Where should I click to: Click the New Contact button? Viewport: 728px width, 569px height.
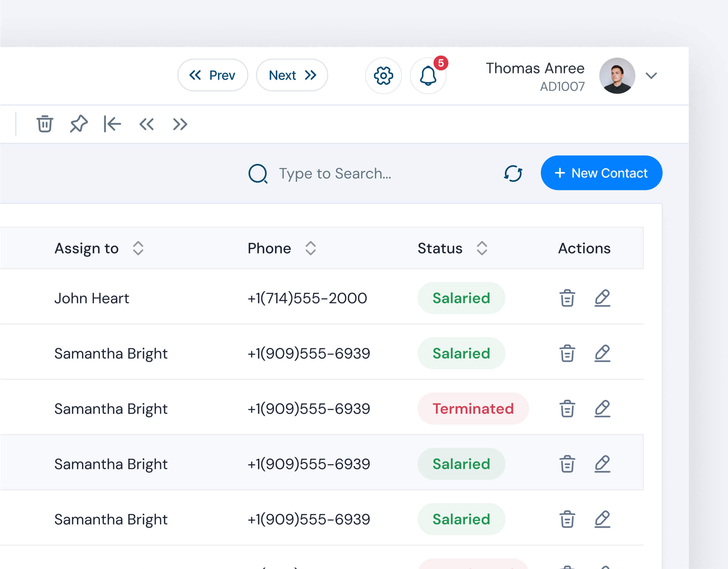[601, 173]
